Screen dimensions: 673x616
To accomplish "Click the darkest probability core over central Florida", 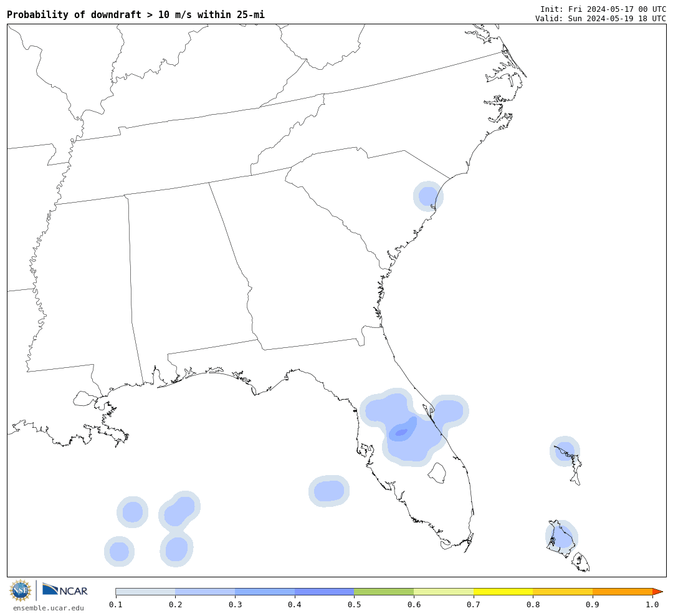I will (401, 433).
